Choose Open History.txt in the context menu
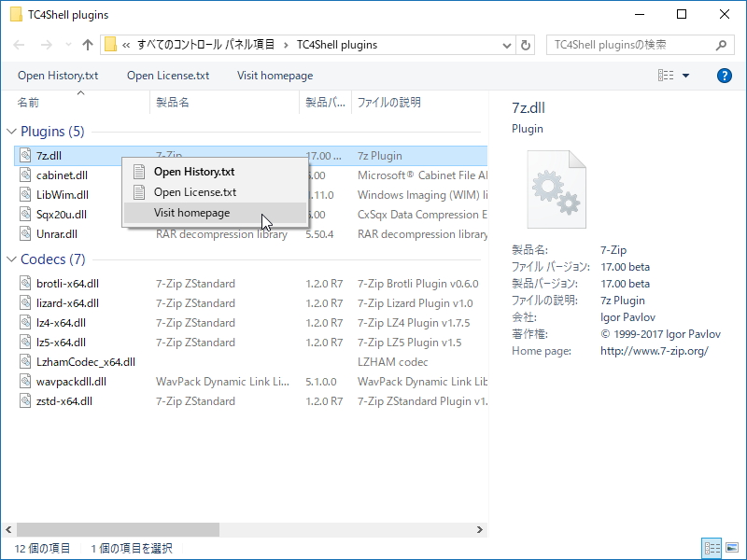The height and width of the screenshot is (560, 747). 193,173
